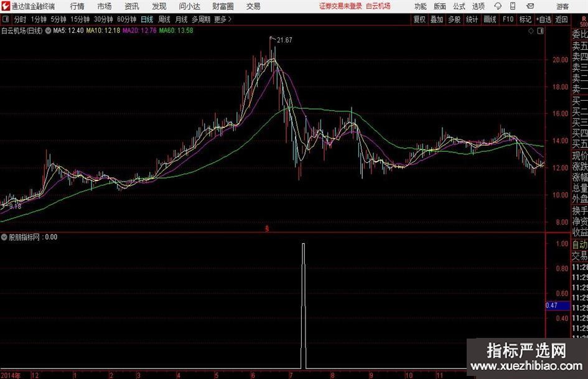Open the 行情 menu

click(77, 6)
